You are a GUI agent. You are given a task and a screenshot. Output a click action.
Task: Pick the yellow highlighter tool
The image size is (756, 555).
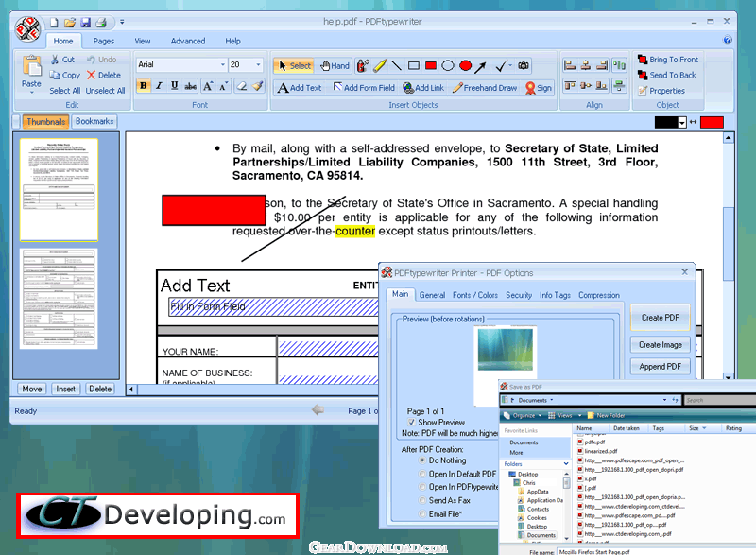click(380, 65)
